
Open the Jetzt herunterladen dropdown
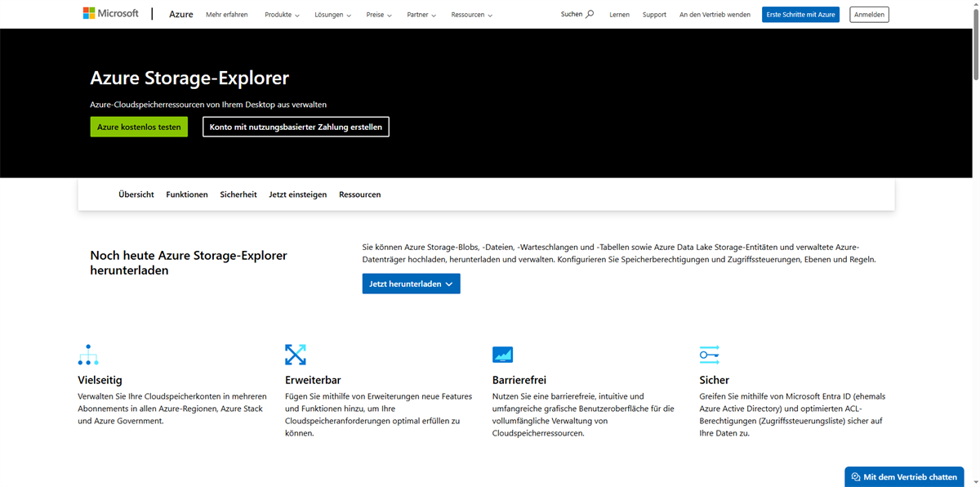point(412,284)
